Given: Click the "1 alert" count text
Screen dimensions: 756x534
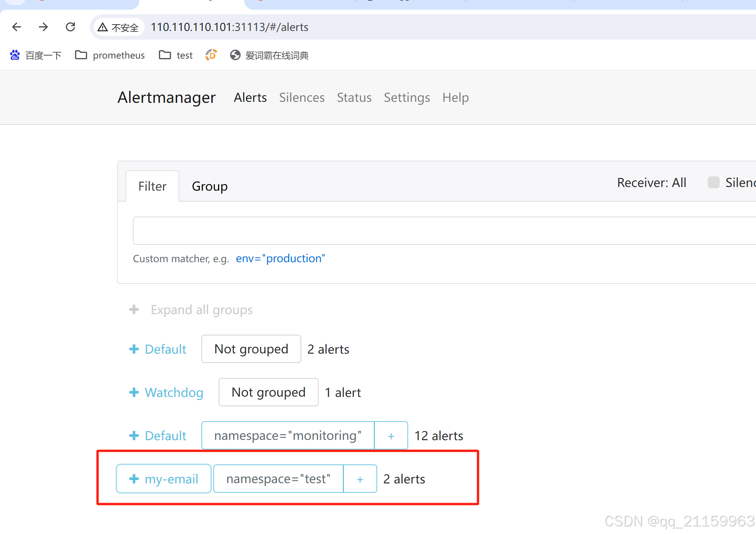Looking at the screenshot, I should tap(343, 393).
